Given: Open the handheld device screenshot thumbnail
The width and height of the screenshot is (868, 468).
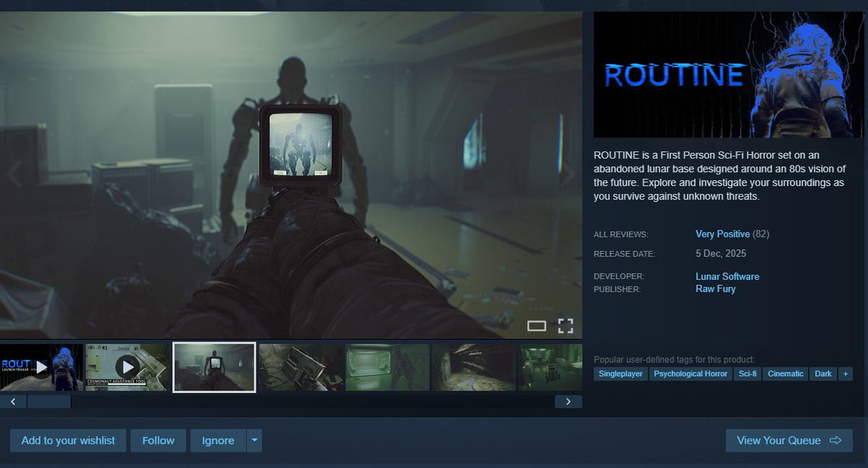Looking at the screenshot, I should coord(300,367).
